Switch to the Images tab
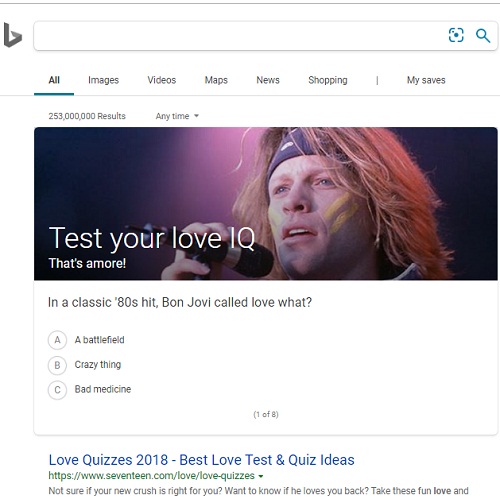500x499 pixels. (103, 80)
